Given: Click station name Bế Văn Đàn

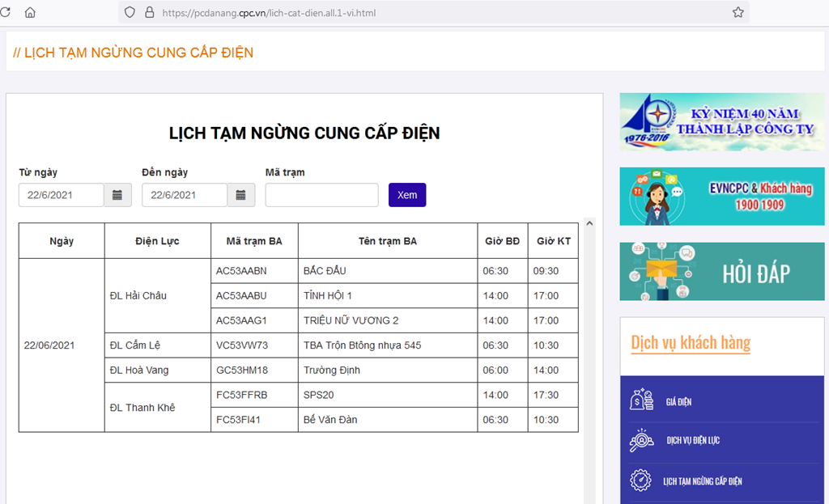Looking at the screenshot, I should tap(388, 420).
